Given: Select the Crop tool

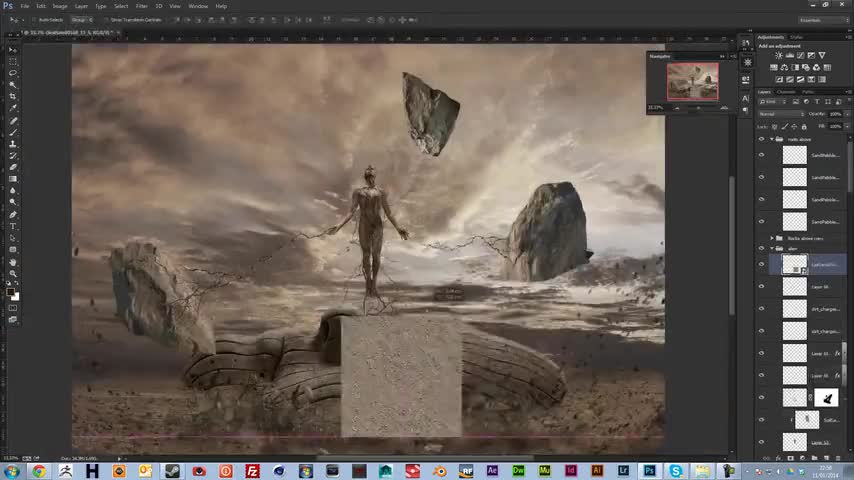Looking at the screenshot, I should tap(13, 96).
